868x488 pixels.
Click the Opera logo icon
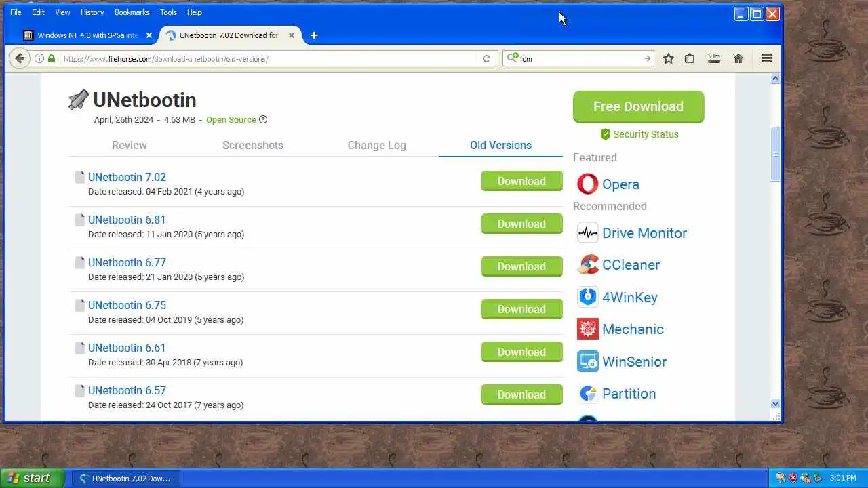(x=587, y=184)
